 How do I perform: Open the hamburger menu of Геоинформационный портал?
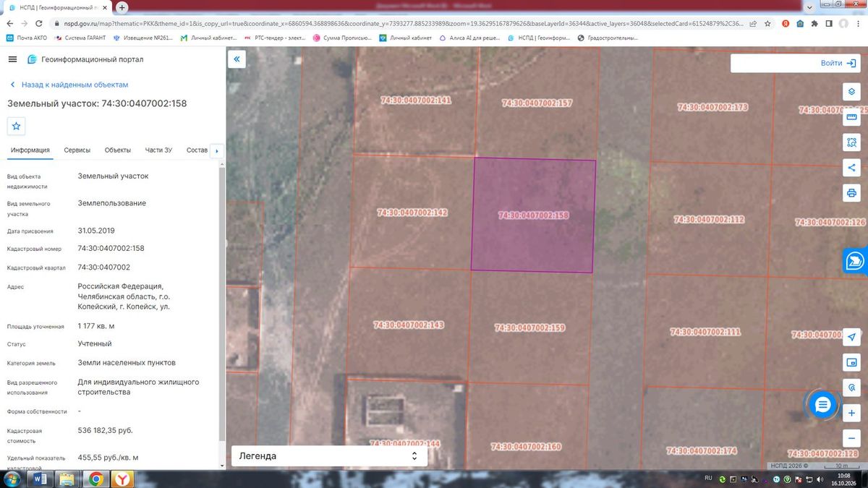(x=12, y=59)
